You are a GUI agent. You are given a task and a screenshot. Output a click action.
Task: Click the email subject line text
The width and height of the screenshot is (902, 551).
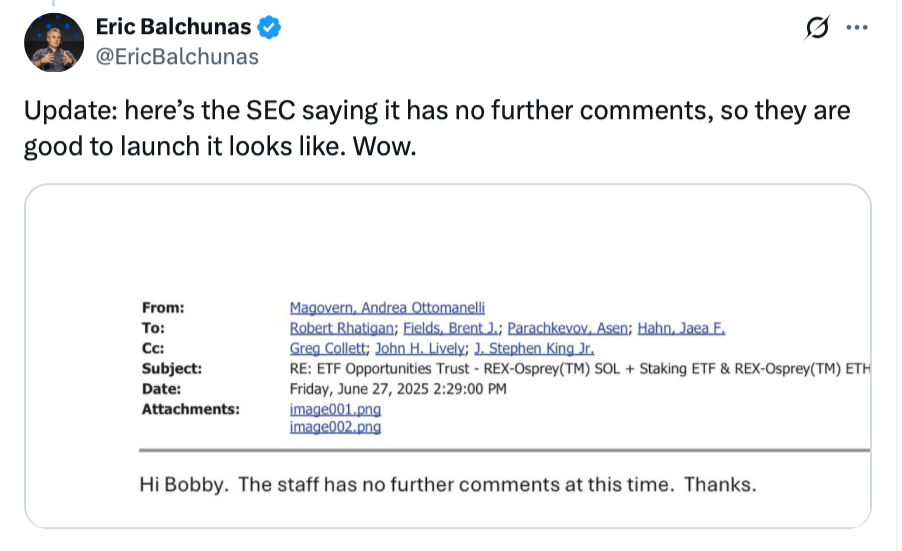(x=580, y=368)
